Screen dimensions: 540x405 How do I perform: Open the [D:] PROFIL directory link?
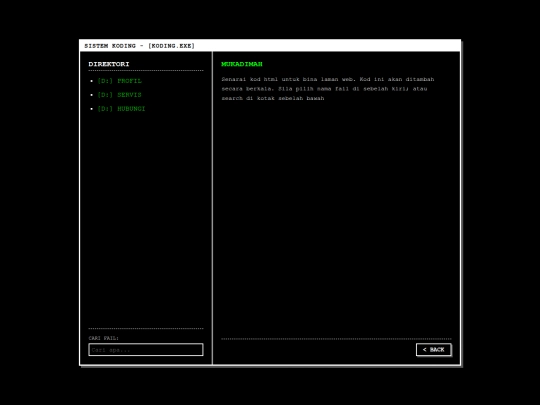[x=120, y=81]
